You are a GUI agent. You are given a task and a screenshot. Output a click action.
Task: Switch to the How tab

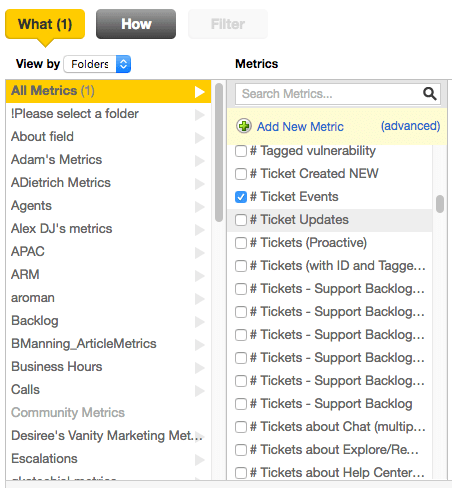(x=136, y=24)
